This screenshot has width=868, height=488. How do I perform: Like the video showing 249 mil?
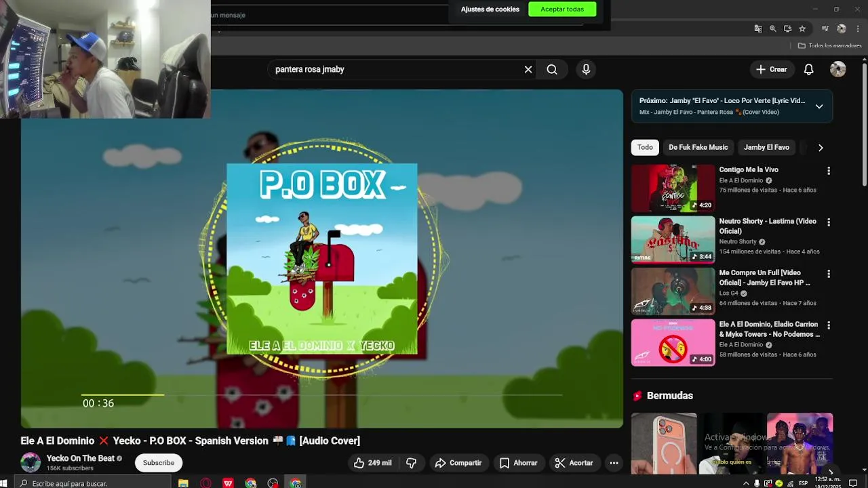(x=372, y=463)
